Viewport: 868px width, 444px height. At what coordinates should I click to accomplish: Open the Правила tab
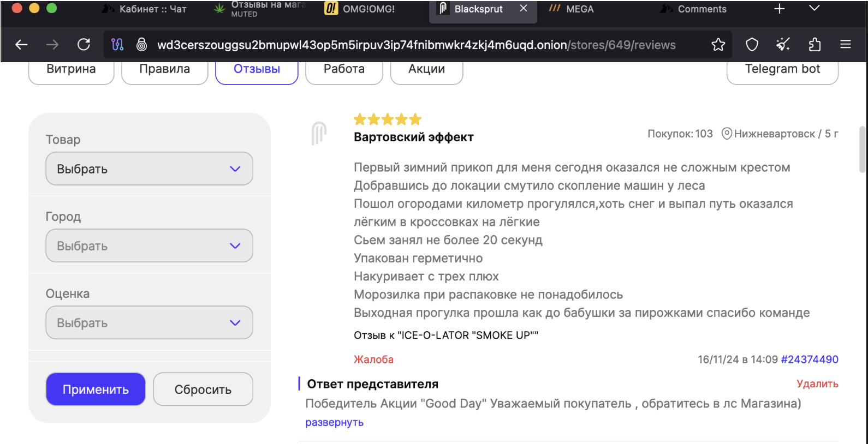164,70
